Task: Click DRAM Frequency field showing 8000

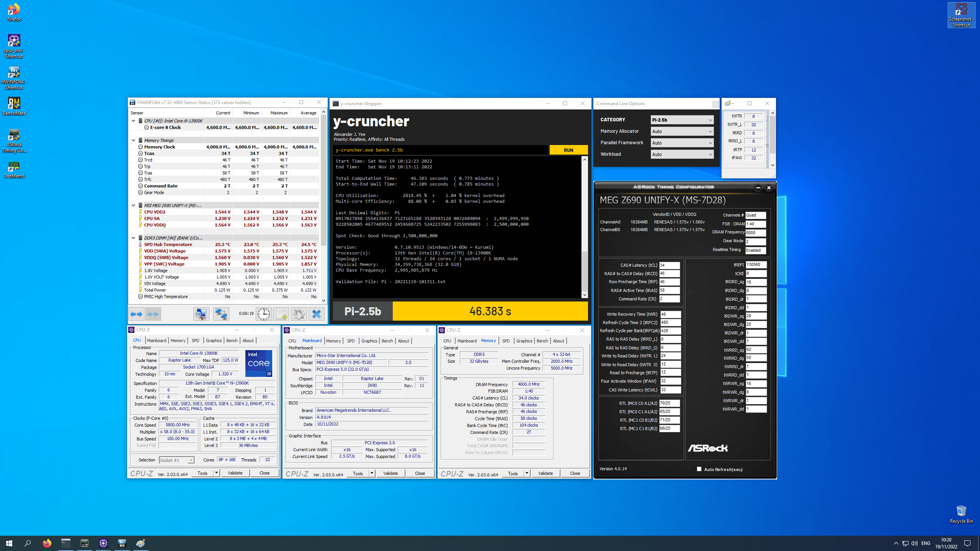Action: [756, 233]
